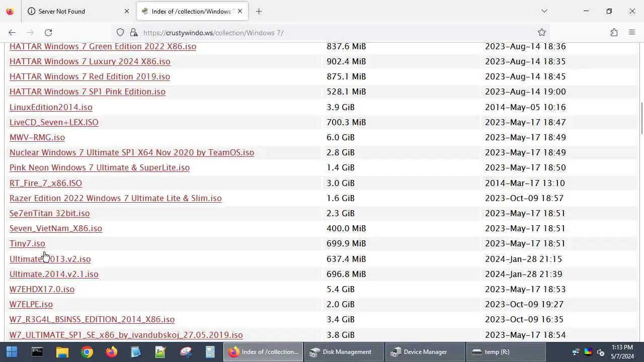This screenshot has height=362, width=644.
Task: Open the Firefox application menu
Action: [632, 33]
